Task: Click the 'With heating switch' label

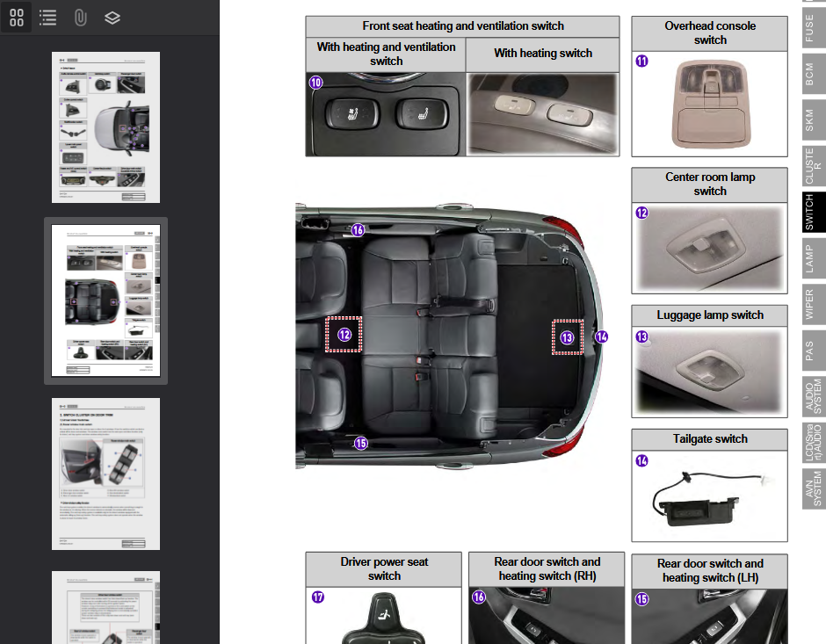Action: (542, 54)
